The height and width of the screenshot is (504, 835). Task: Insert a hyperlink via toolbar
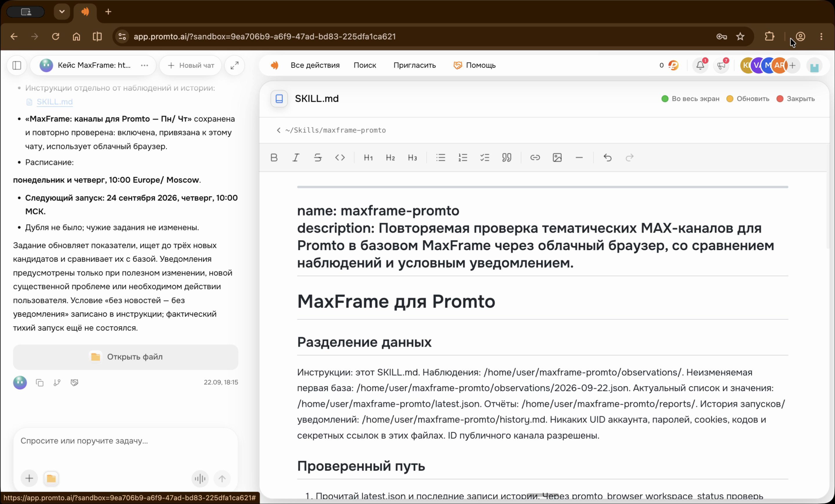[x=535, y=157]
